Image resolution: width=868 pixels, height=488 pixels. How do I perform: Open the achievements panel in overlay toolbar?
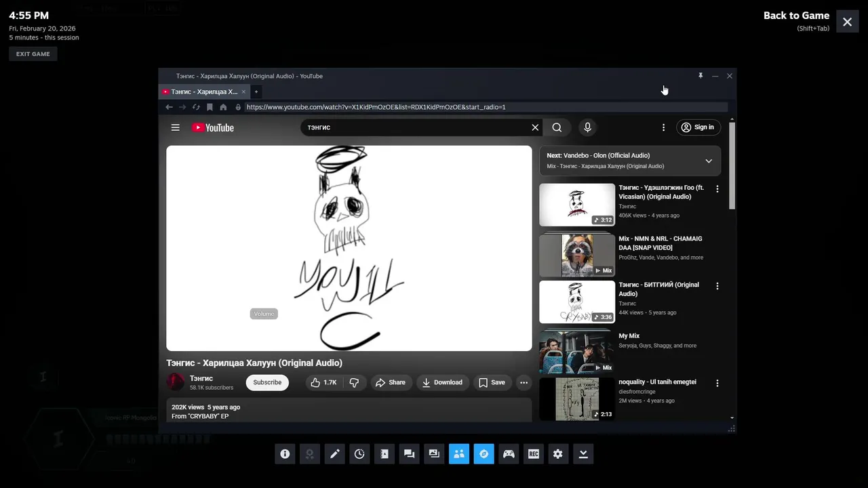tap(310, 454)
